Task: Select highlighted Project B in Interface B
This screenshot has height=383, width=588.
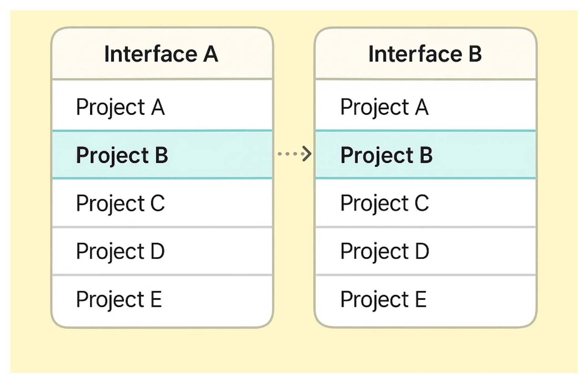Action: (x=386, y=155)
